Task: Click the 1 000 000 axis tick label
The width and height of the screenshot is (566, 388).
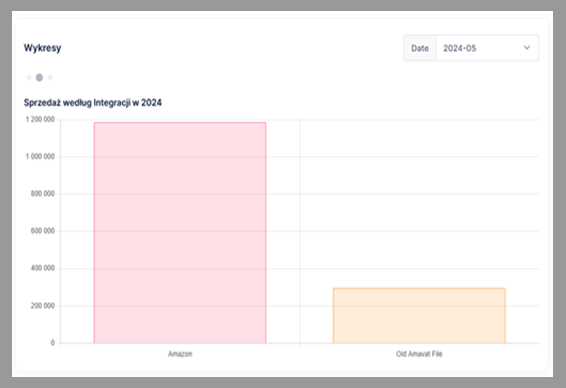Action: (x=40, y=157)
